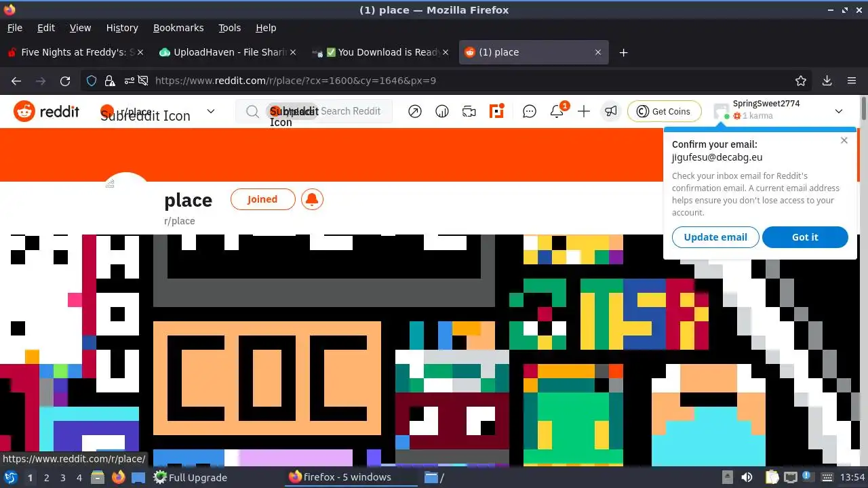The image size is (868, 488).
Task: Dismiss the confirm email popup X
Action: tap(844, 140)
